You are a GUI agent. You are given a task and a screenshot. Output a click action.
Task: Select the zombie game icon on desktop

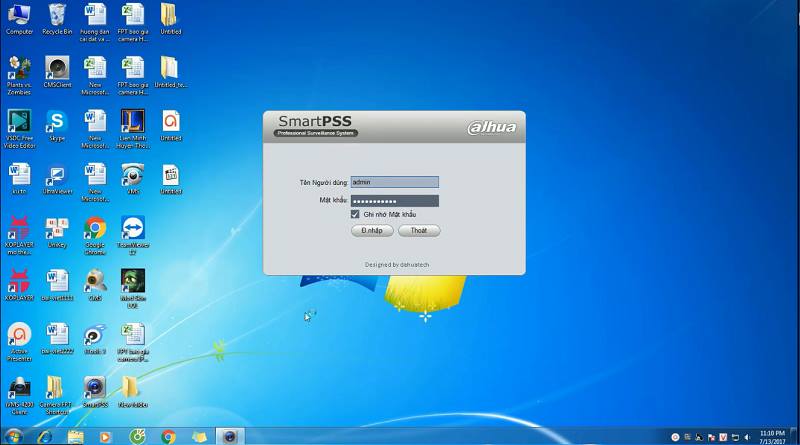133,289
